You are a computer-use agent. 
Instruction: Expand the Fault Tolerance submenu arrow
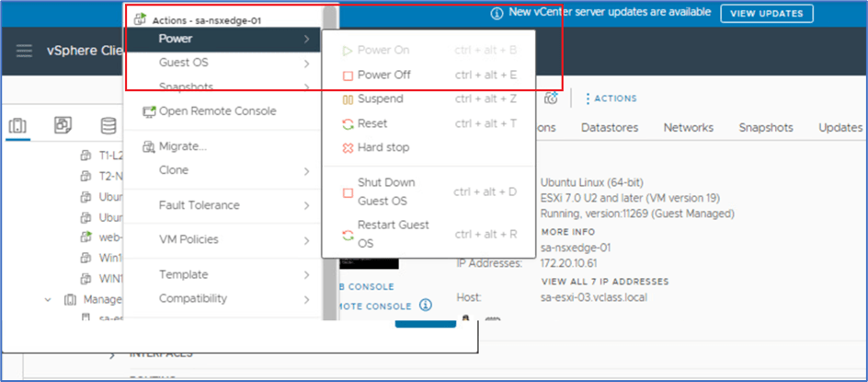pyautogui.click(x=306, y=205)
